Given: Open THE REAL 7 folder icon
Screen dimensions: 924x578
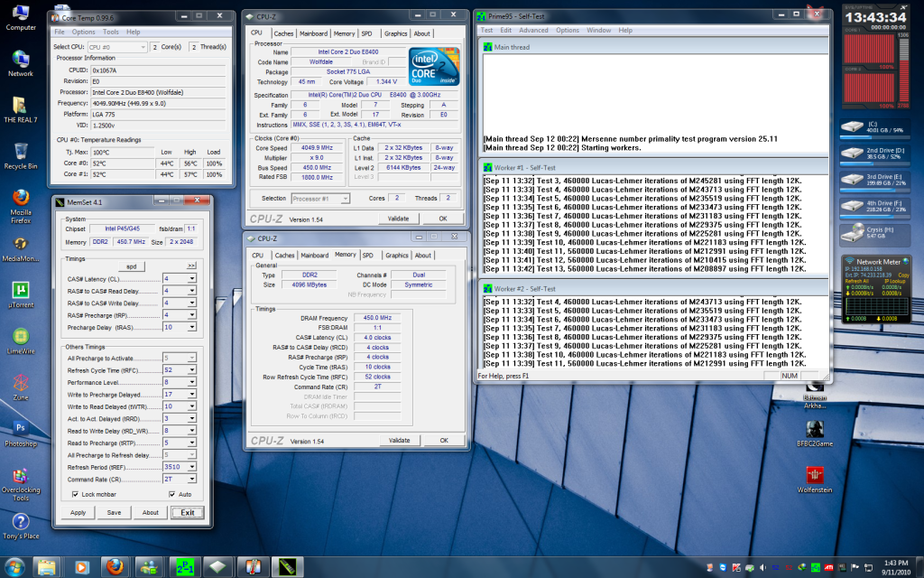Looking at the screenshot, I should (21, 110).
